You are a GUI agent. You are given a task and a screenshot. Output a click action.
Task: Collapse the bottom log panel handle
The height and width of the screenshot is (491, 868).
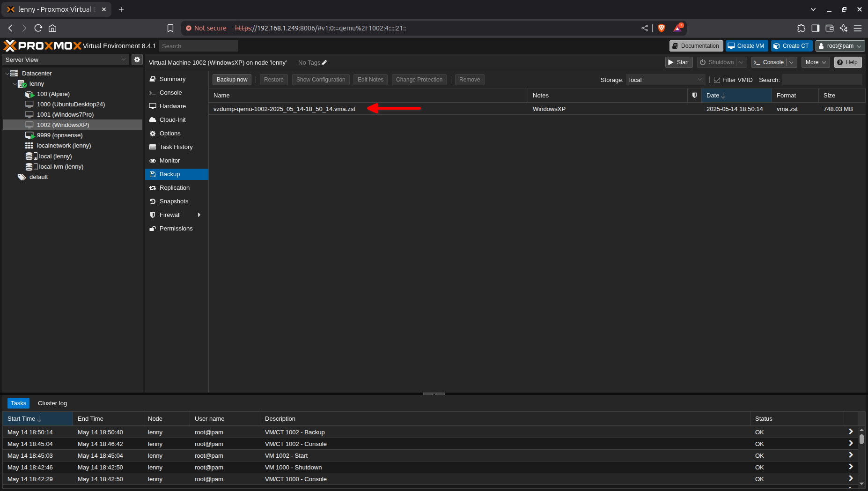(434, 394)
